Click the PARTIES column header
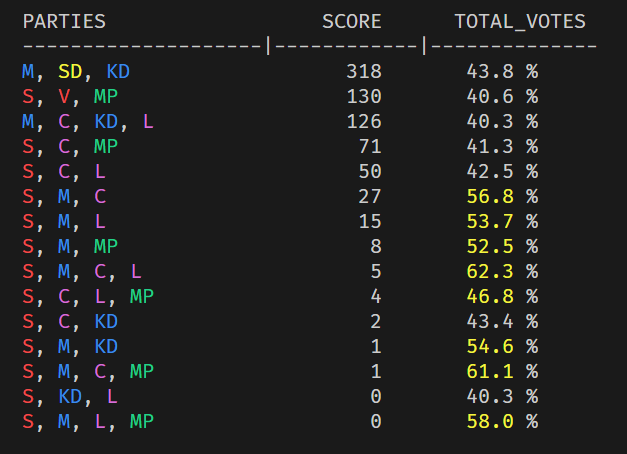627x454 pixels. [64, 22]
